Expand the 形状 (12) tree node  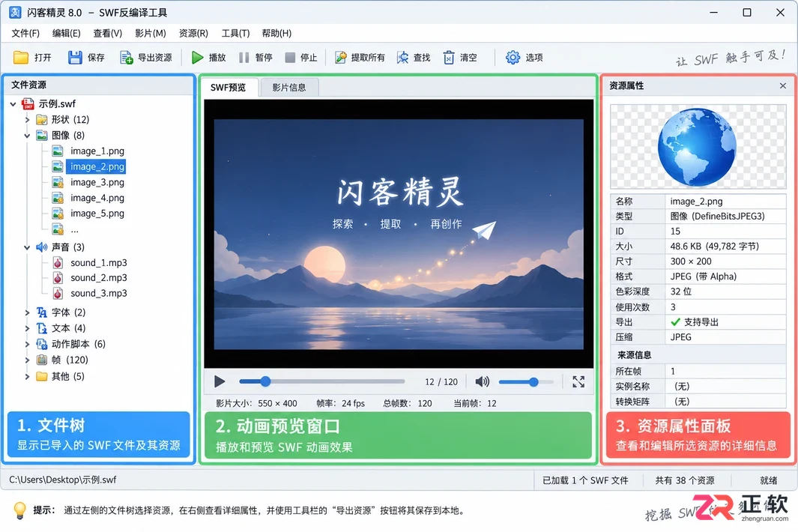(27, 120)
